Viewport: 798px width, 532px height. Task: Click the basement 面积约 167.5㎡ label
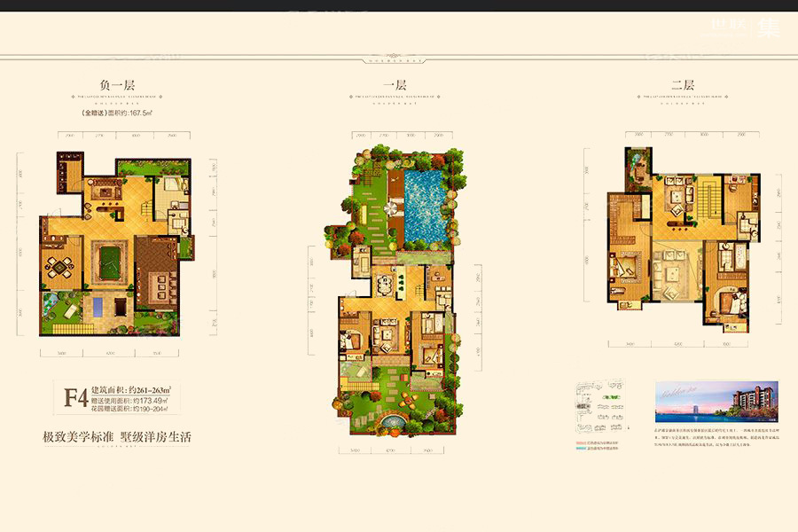coord(117,113)
